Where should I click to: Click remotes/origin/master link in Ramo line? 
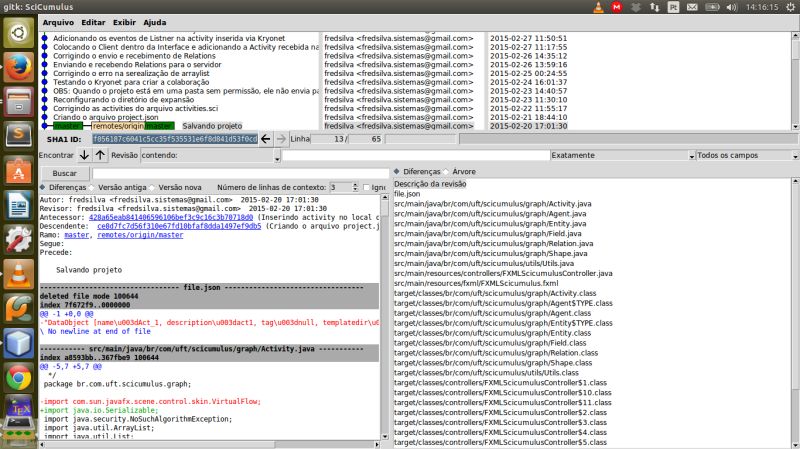pos(140,235)
